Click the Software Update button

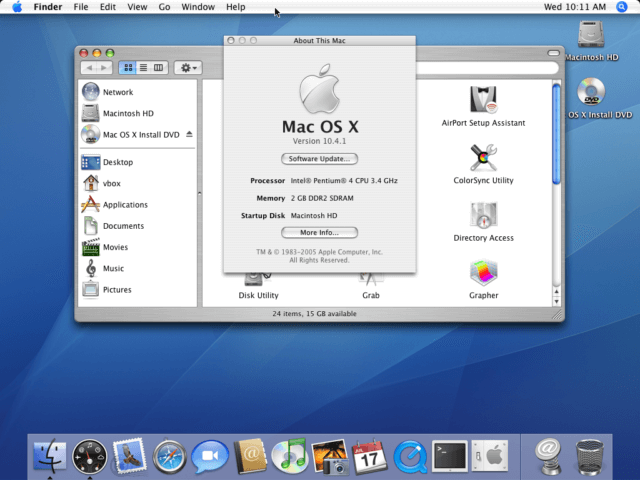pyautogui.click(x=319, y=159)
